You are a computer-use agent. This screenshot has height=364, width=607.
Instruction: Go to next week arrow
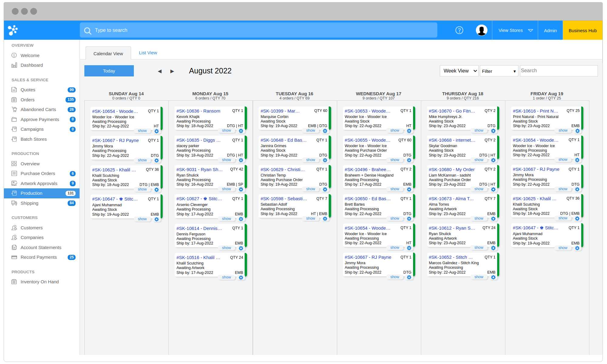tap(172, 71)
